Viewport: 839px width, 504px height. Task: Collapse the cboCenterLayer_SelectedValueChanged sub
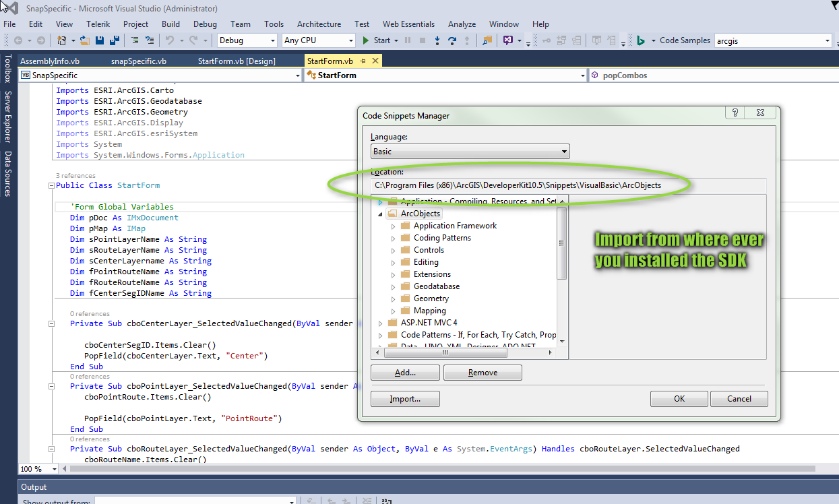[x=51, y=324]
